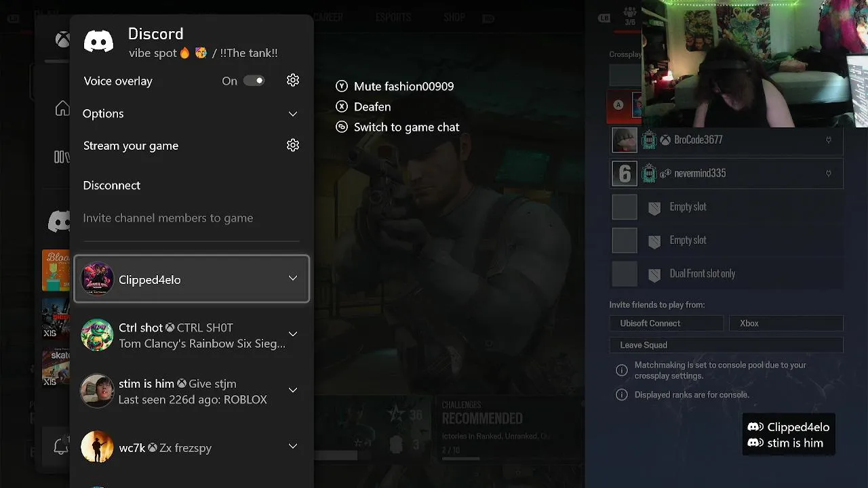Click RECOMMENDED challenges card
The image size is (868, 488).
coord(512,430)
